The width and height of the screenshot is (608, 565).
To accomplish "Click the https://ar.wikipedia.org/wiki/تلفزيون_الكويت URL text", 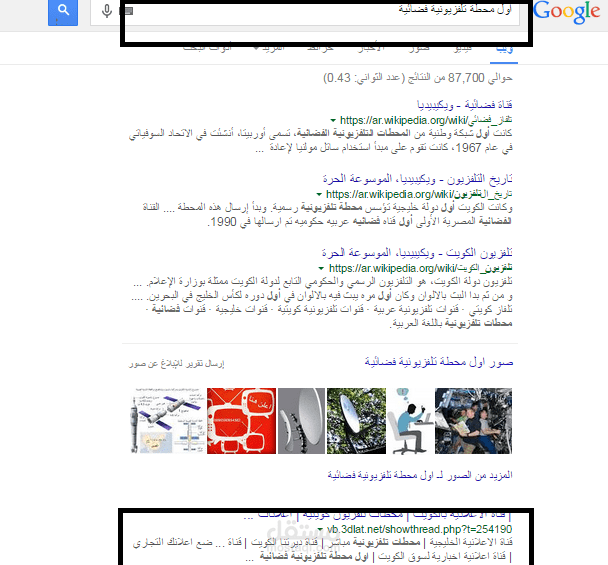I will point(420,268).
